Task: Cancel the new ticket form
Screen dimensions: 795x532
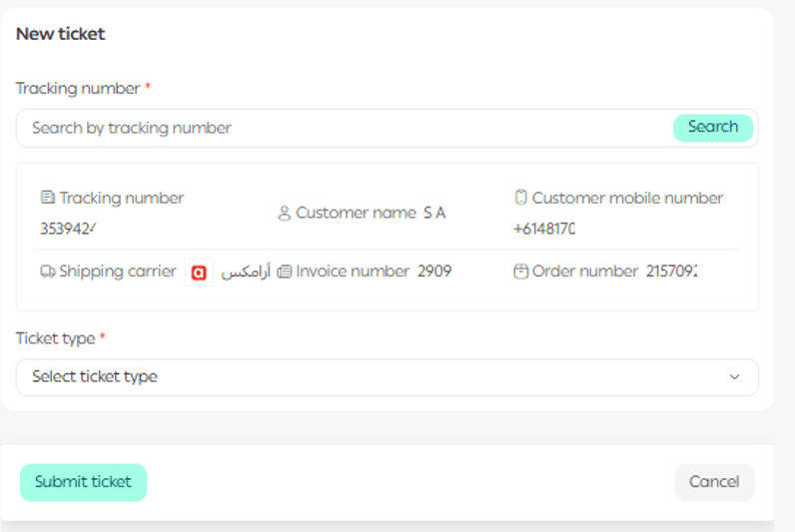Action: pyautogui.click(x=714, y=482)
